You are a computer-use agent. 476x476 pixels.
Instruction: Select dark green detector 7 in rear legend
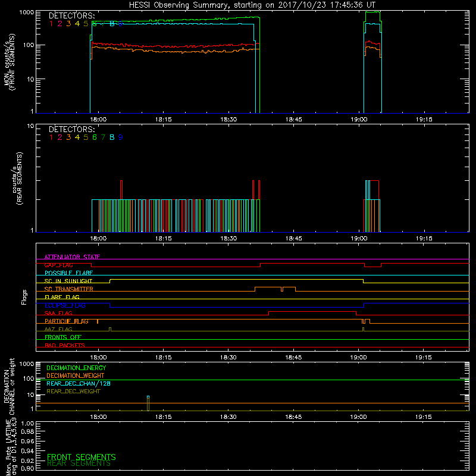(103, 137)
